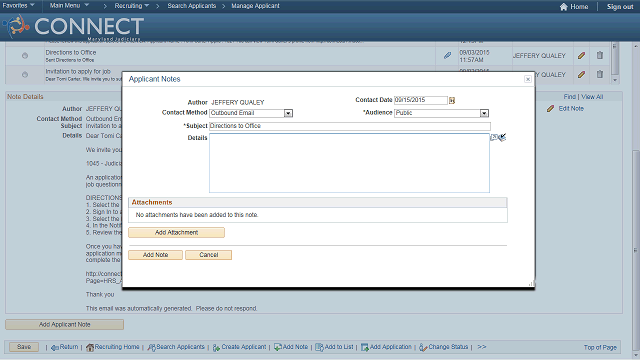Screen dimensions: 640x360
Task: Delete Directions to Office note via trash icon
Action: click(600, 55)
